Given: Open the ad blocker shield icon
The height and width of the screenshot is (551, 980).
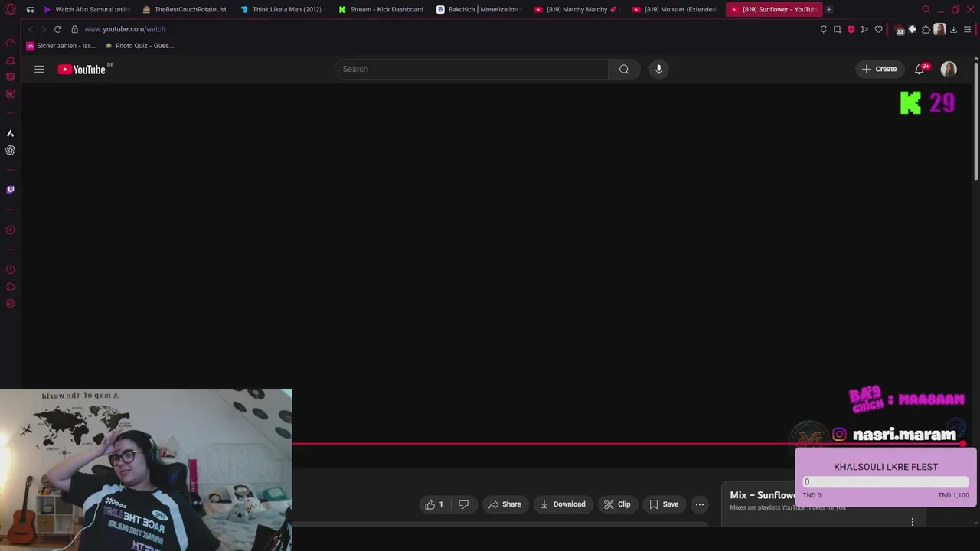Looking at the screenshot, I should (x=851, y=29).
